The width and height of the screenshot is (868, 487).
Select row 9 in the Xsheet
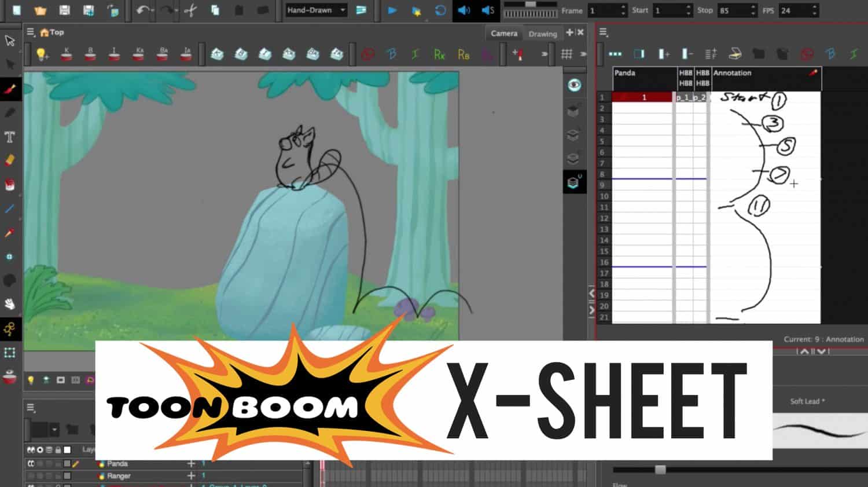[x=602, y=185]
